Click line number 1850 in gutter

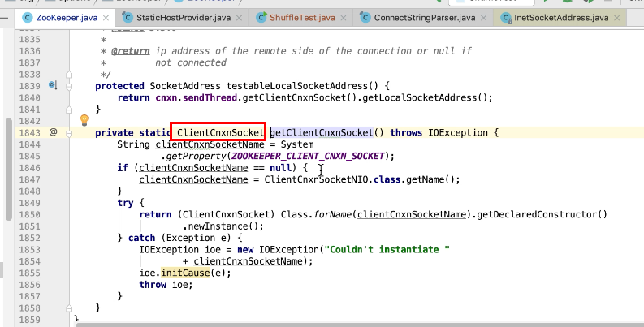tap(29, 214)
